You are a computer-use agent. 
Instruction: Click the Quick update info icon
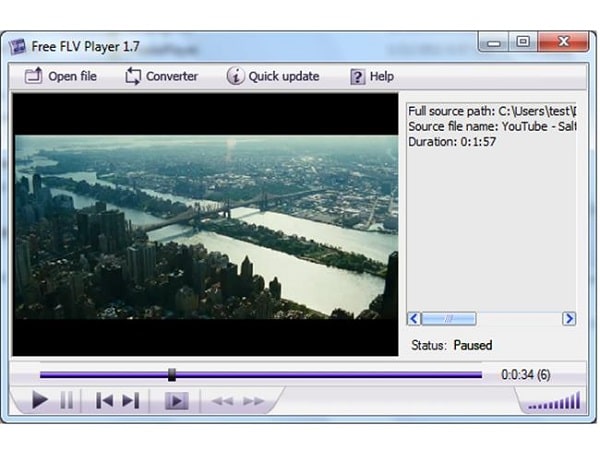point(235,76)
